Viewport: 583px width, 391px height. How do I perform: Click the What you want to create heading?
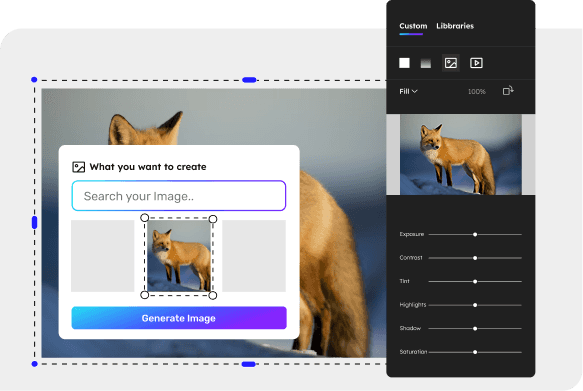[x=148, y=167]
